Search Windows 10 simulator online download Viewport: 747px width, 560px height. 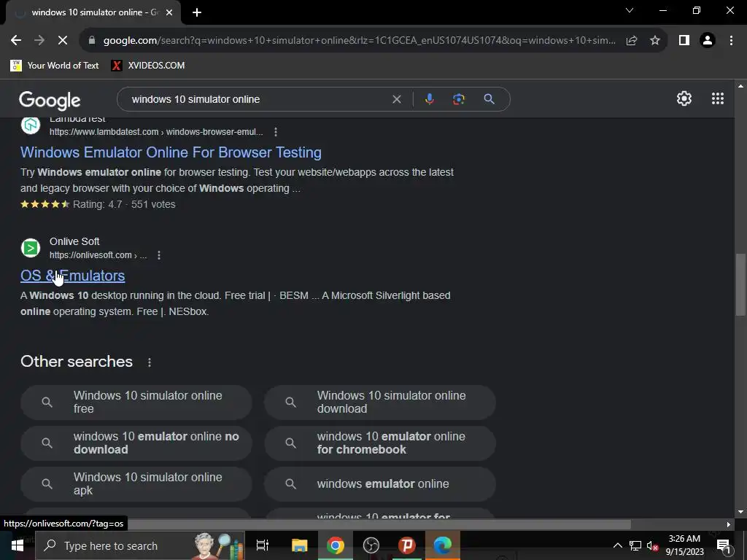coord(380,402)
